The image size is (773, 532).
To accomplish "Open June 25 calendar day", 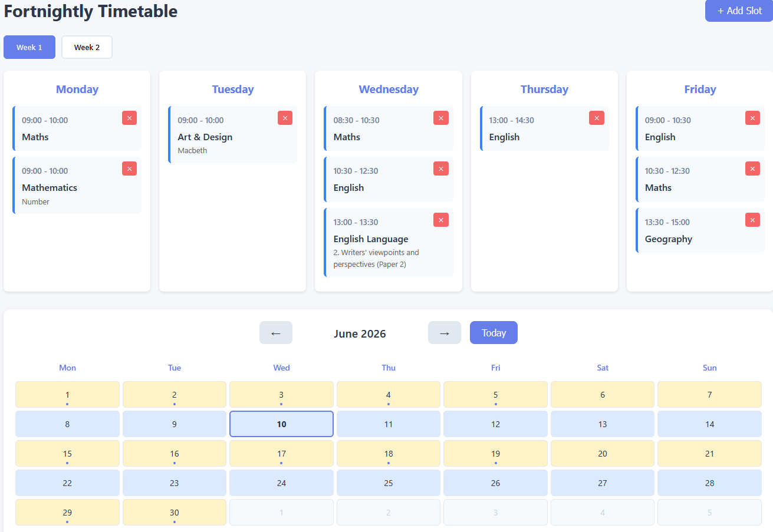I will 389,483.
